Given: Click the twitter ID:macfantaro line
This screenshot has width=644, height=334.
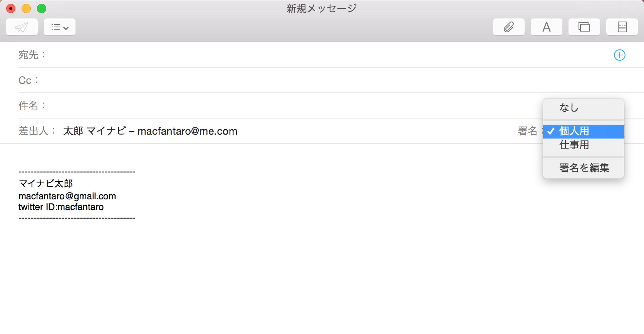Looking at the screenshot, I should 61,207.
